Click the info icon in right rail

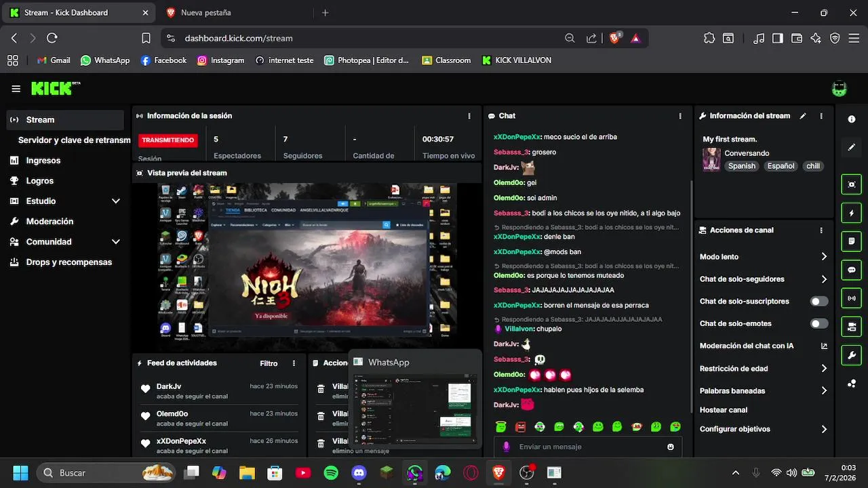click(x=852, y=119)
